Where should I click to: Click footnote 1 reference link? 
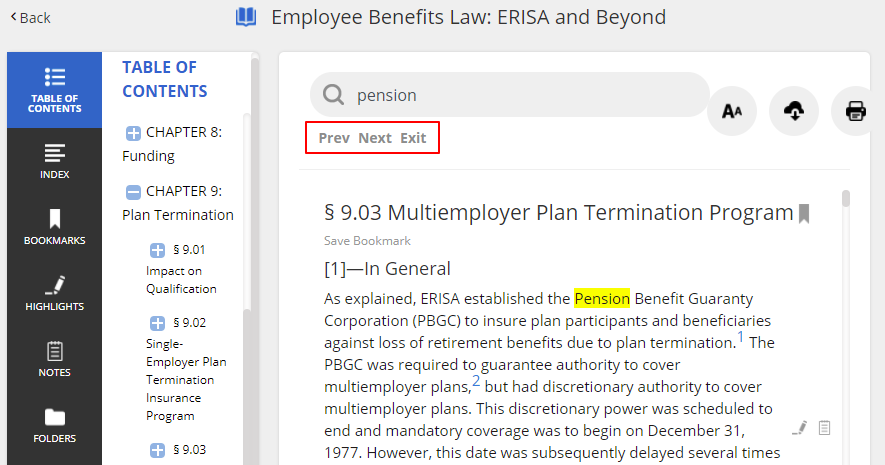[x=741, y=338]
